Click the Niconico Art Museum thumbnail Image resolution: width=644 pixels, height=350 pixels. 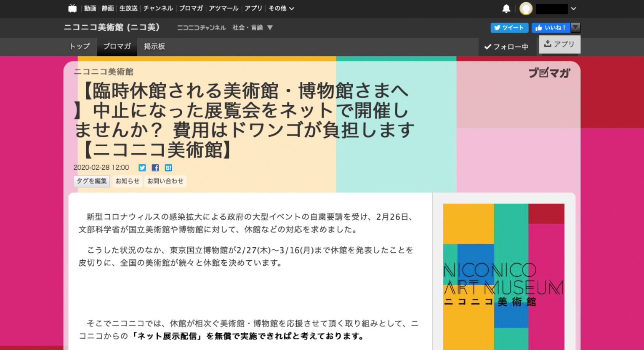tap(503, 277)
